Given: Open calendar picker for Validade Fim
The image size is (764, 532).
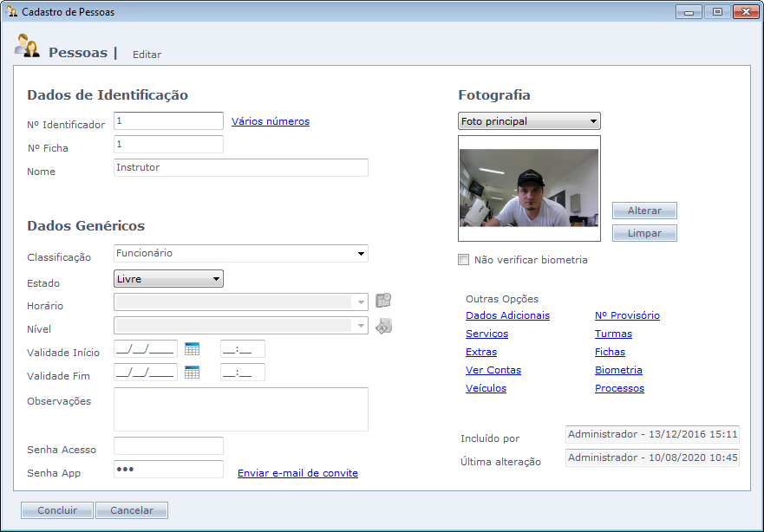Looking at the screenshot, I should [x=192, y=373].
